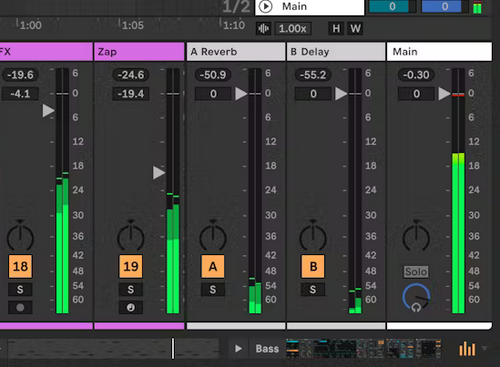Click the FX volume value -4.1

20,94
